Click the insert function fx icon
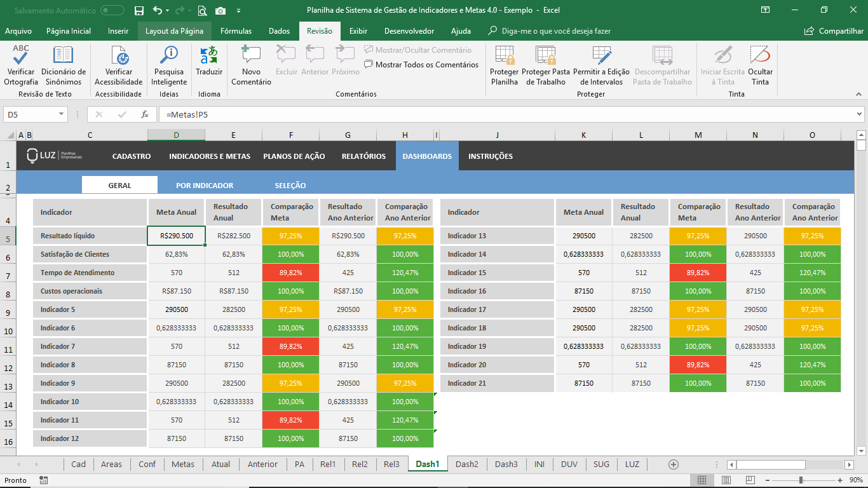Screen dimensions: 868x488 click(145, 114)
